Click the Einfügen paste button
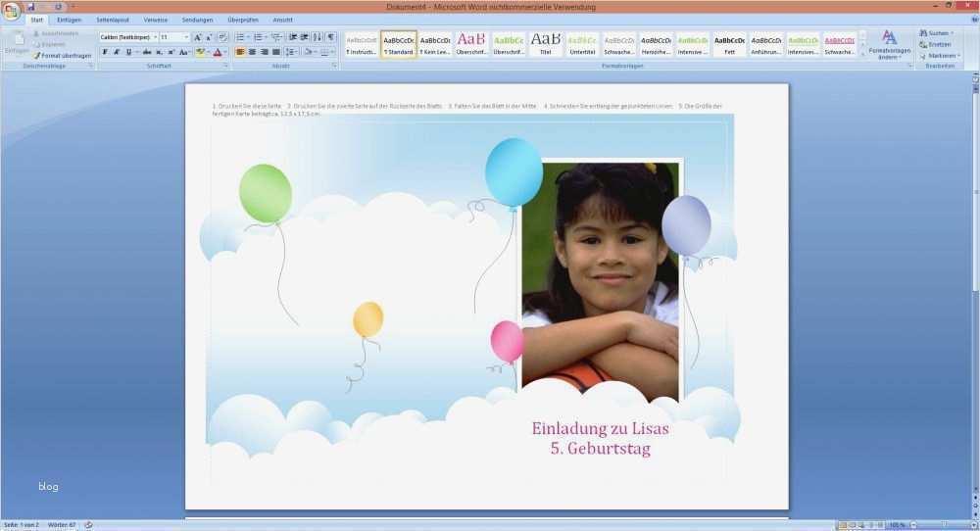 pyautogui.click(x=17, y=42)
